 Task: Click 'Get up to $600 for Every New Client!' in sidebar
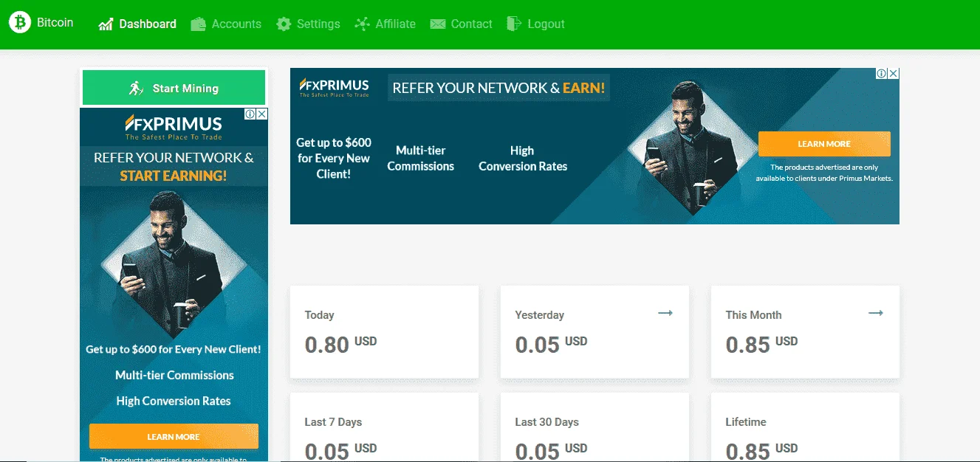click(174, 349)
